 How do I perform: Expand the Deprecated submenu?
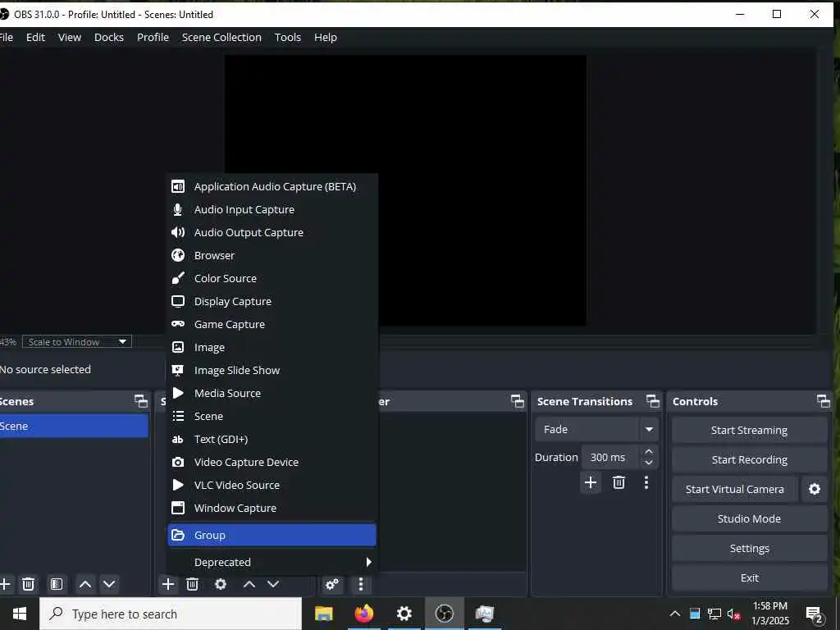click(272, 562)
